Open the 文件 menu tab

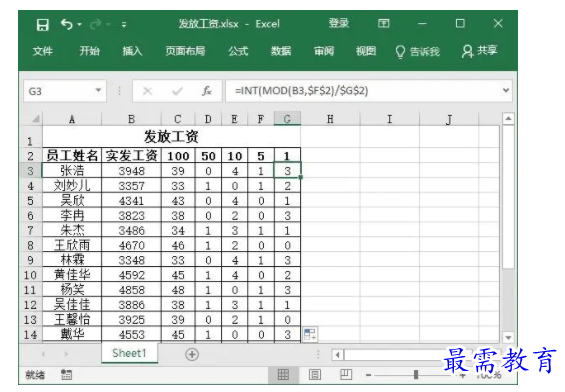click(43, 51)
